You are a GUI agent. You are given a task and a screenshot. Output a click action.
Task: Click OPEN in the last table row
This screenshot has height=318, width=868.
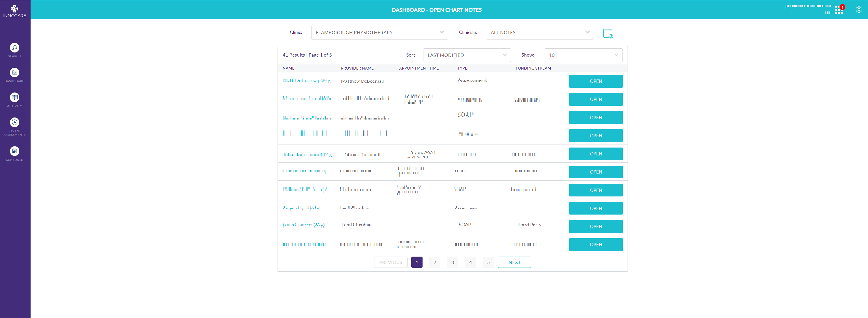[x=596, y=244]
